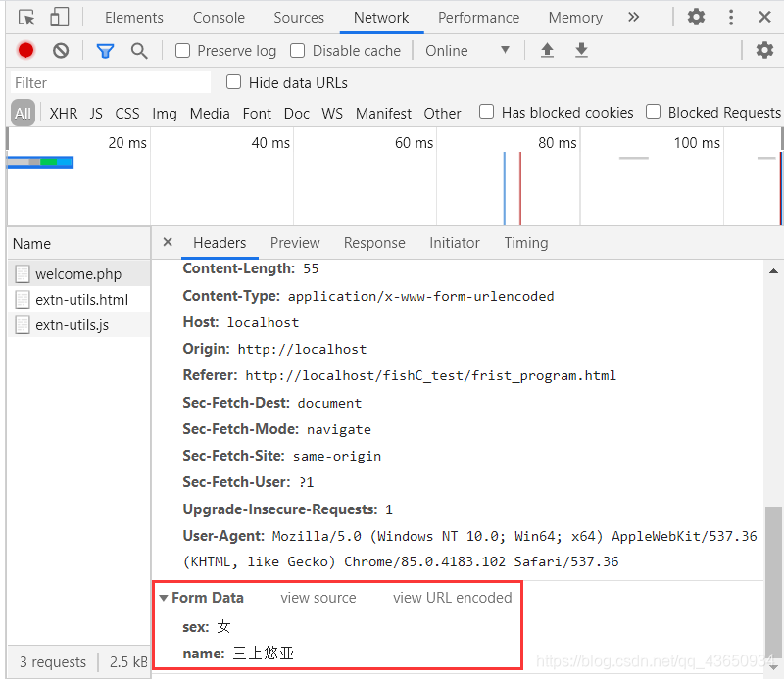Select the extn-utils.js file icon
The height and width of the screenshot is (679, 784).
tap(22, 324)
